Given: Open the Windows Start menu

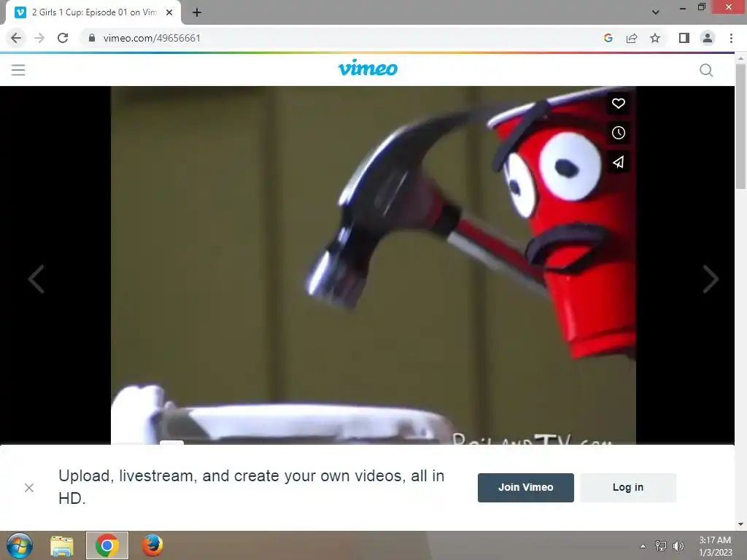Looking at the screenshot, I should (20, 545).
